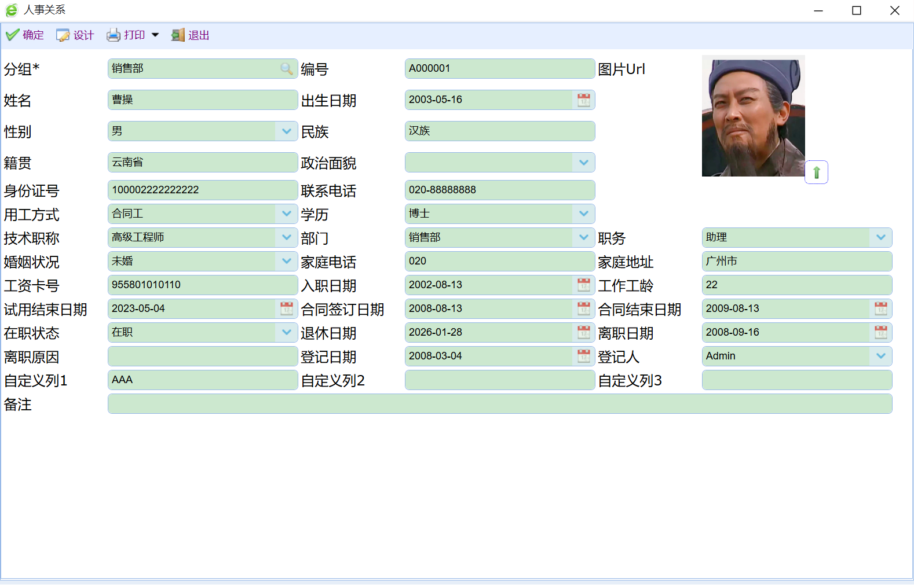Viewport: 914px width, 588px height.
Task: Click the 打印 print button
Action: coord(126,35)
